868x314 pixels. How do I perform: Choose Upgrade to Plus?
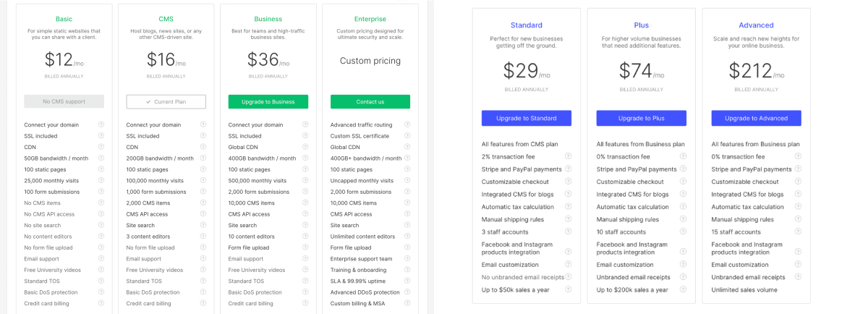click(642, 118)
